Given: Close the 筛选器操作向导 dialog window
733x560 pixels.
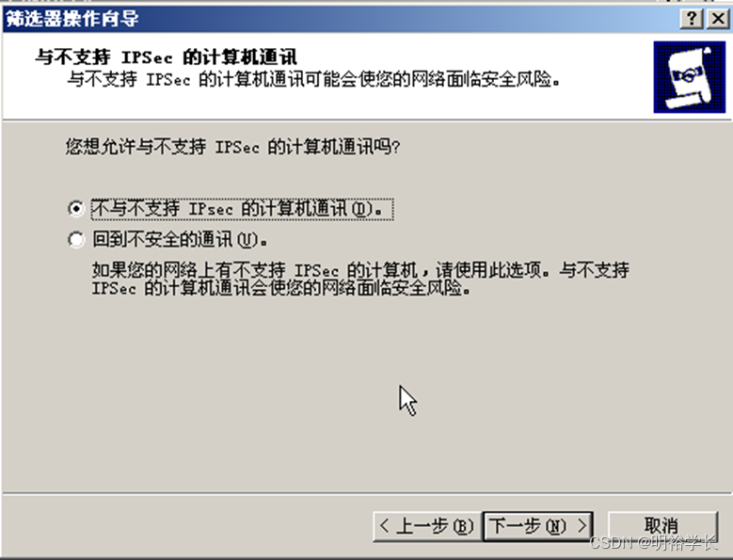Looking at the screenshot, I should pos(719,19).
